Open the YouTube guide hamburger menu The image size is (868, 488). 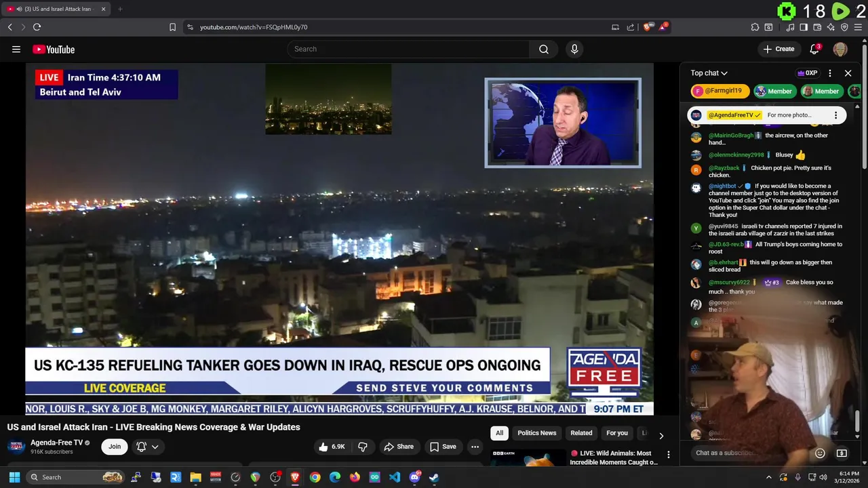[x=16, y=49]
